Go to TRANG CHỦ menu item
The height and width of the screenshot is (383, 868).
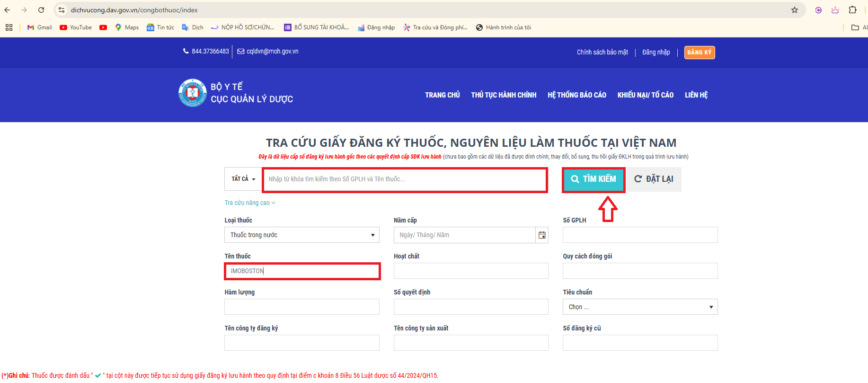point(442,95)
